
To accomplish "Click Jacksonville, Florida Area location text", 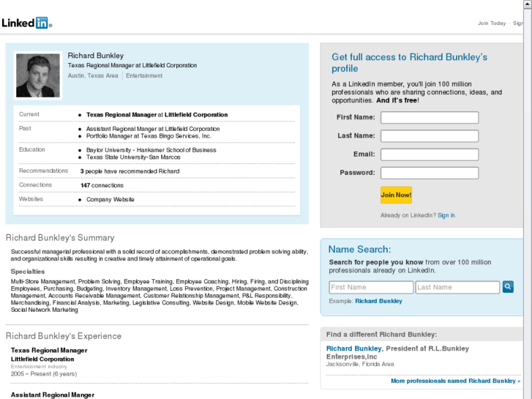I will (x=360, y=364).
